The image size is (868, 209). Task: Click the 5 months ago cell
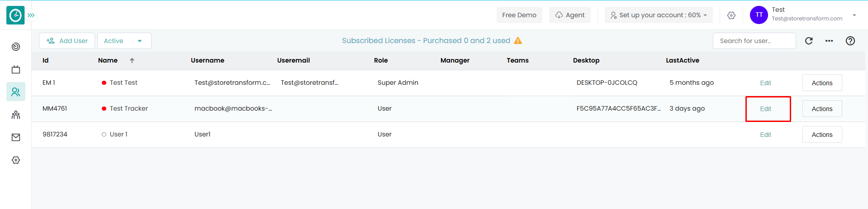[x=692, y=83]
